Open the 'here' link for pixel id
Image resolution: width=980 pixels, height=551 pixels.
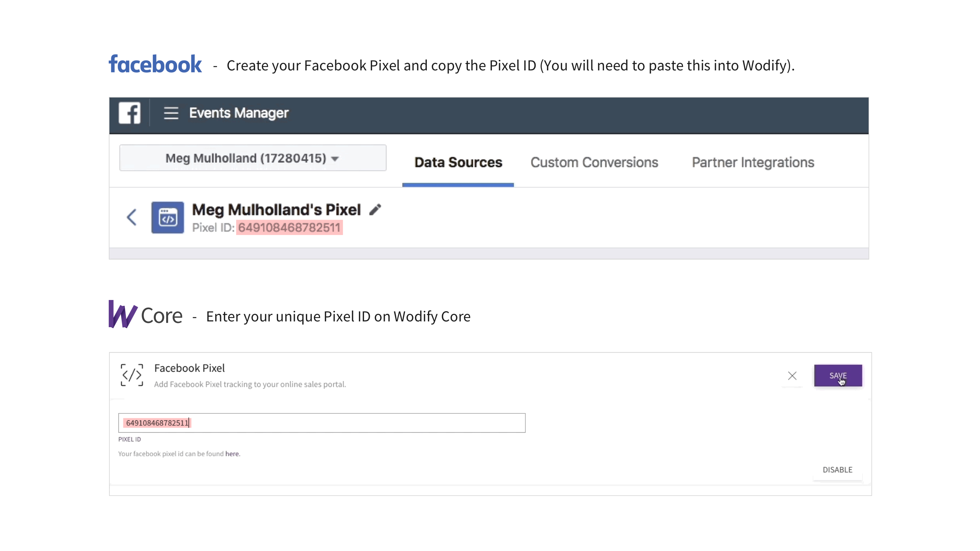[232, 453]
